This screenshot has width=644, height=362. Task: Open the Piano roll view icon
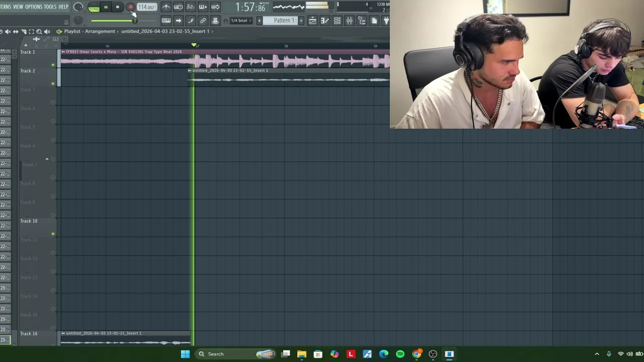[x=325, y=21]
